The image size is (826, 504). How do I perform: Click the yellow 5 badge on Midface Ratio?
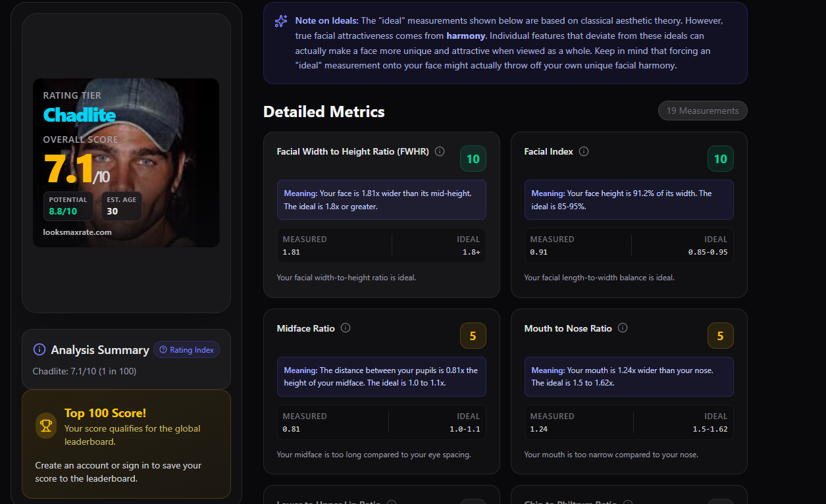[473, 336]
